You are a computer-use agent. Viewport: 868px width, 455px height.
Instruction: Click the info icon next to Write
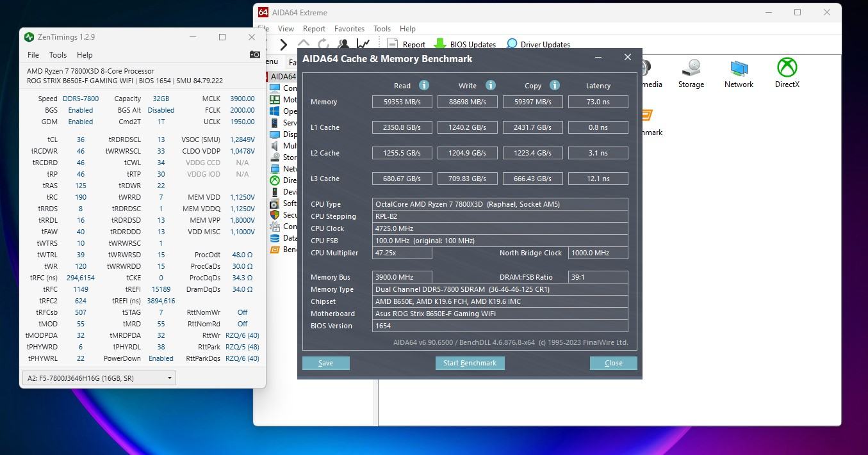tap(491, 85)
